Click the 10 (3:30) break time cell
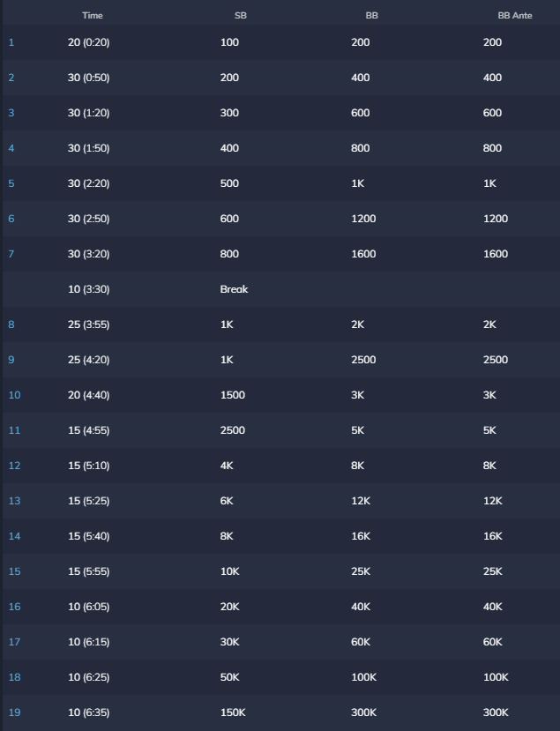Screen dimensions: 560x731 tap(88, 289)
